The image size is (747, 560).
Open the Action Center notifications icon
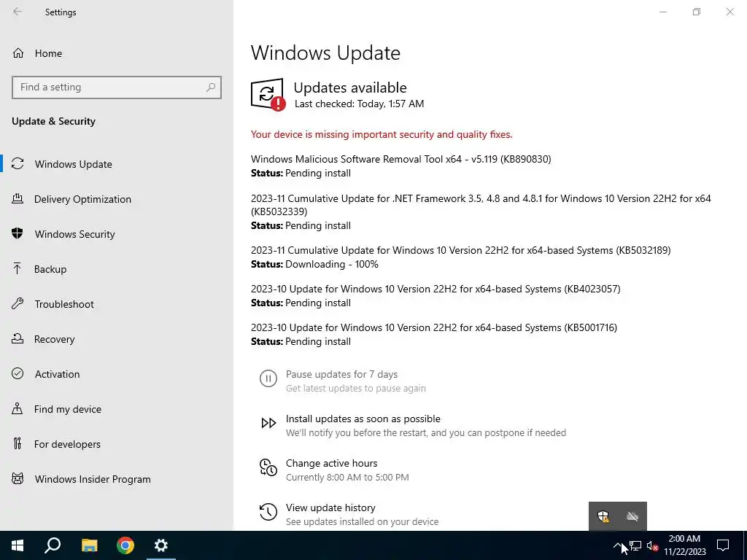(723, 545)
